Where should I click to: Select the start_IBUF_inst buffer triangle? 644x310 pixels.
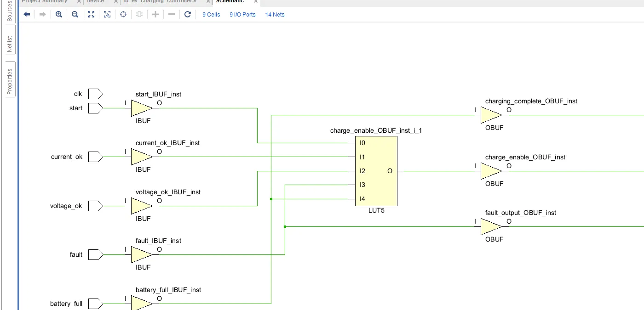tap(141, 108)
